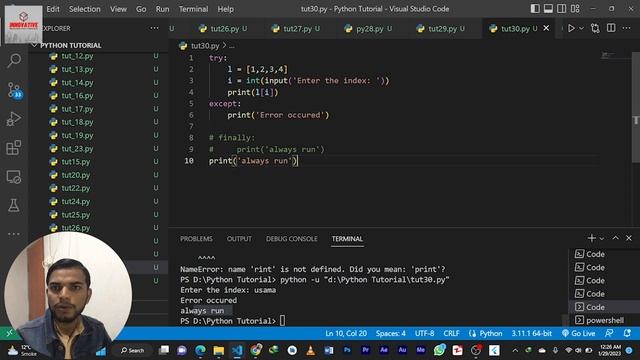The image size is (640, 360).
Task: Open the Terminal menu
Action: click(193, 9)
